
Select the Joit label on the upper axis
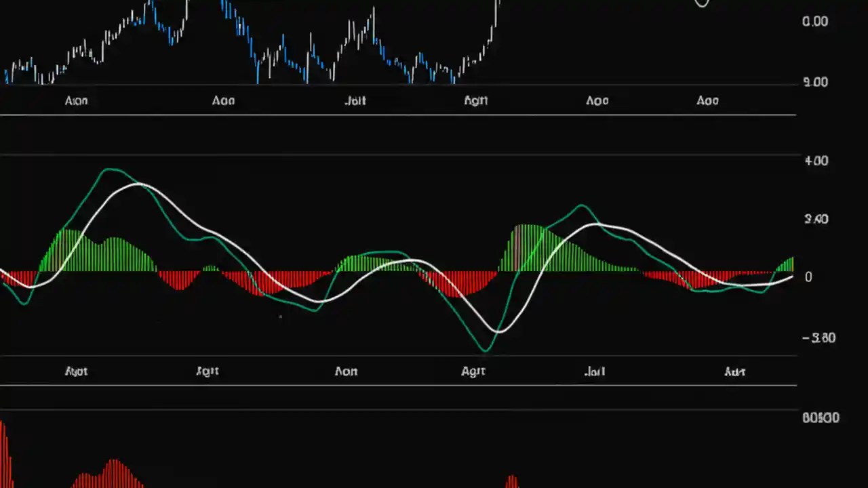[355, 100]
